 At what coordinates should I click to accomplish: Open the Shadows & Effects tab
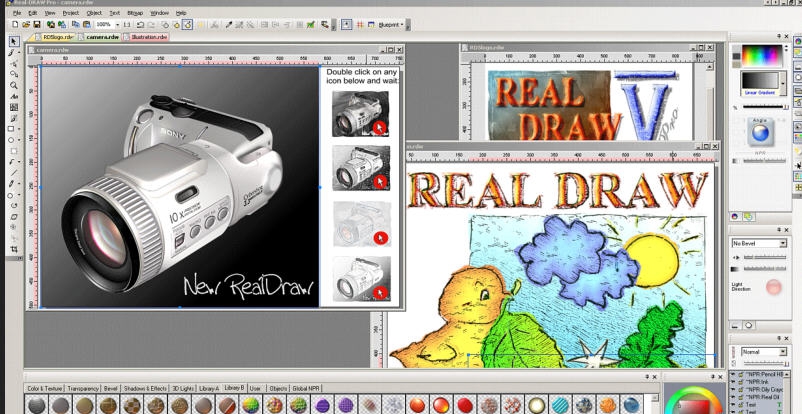tap(145, 388)
